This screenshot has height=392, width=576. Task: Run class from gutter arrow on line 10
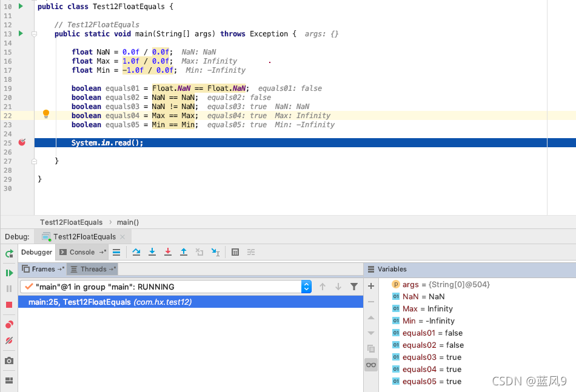21,6
